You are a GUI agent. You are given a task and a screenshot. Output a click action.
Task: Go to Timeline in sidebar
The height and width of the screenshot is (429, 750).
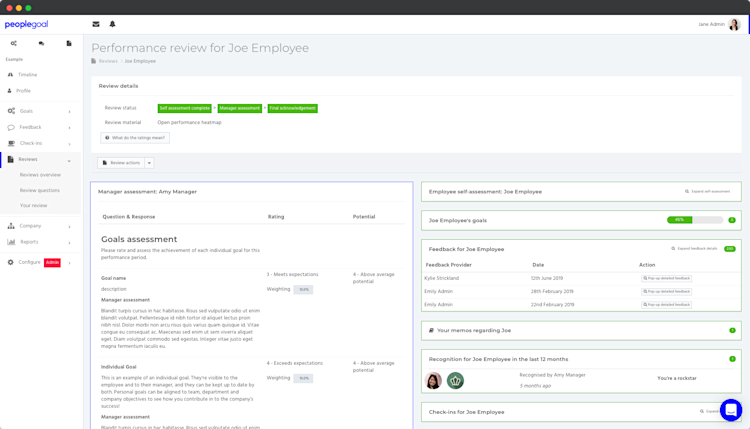(27, 75)
